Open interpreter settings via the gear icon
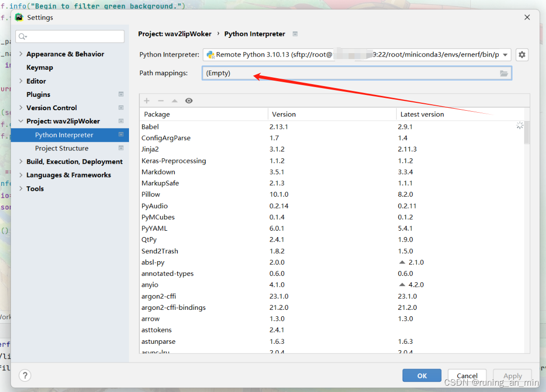The image size is (546, 392). click(x=522, y=55)
